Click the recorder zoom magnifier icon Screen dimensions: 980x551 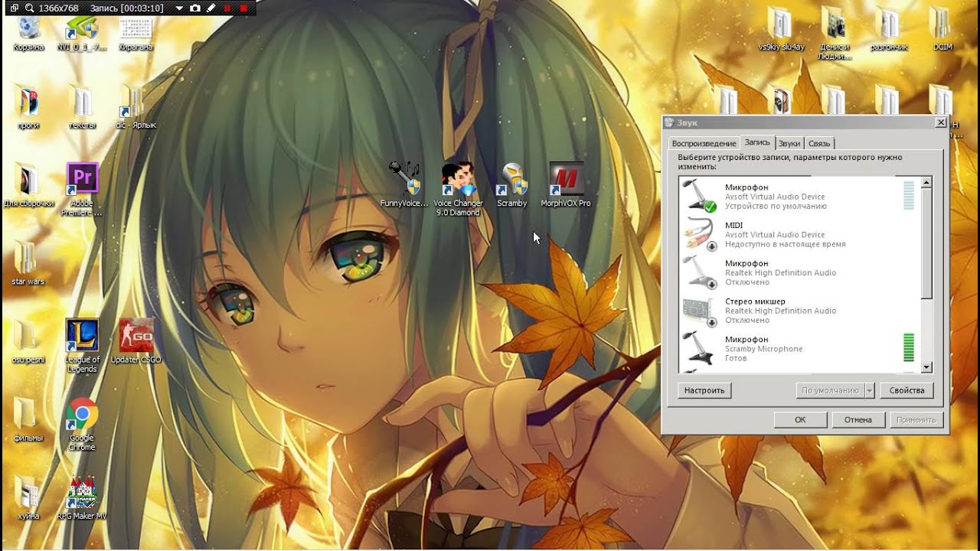click(x=29, y=8)
